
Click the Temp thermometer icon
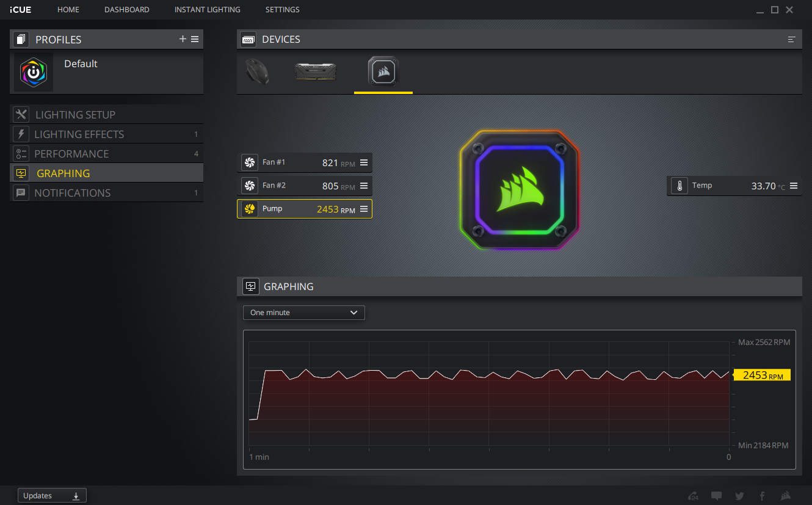pyautogui.click(x=680, y=186)
